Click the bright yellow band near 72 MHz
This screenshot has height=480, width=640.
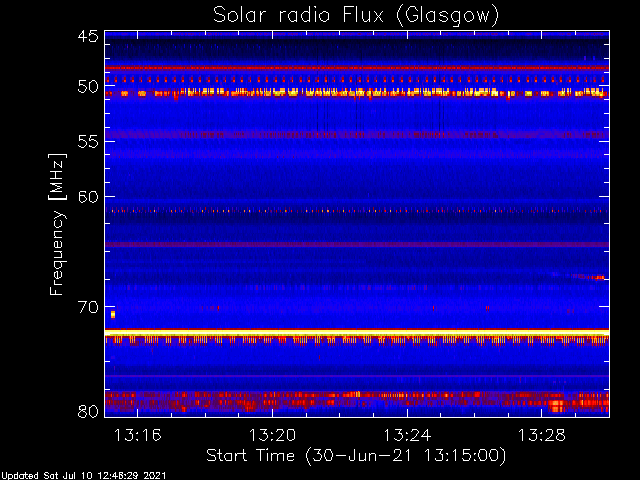pos(357,333)
